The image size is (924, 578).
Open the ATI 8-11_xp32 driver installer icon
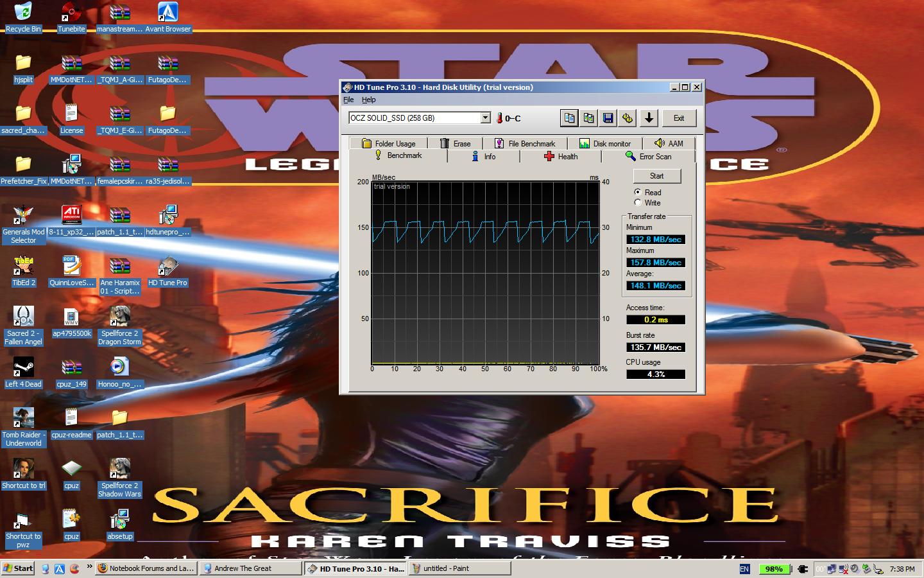71,220
